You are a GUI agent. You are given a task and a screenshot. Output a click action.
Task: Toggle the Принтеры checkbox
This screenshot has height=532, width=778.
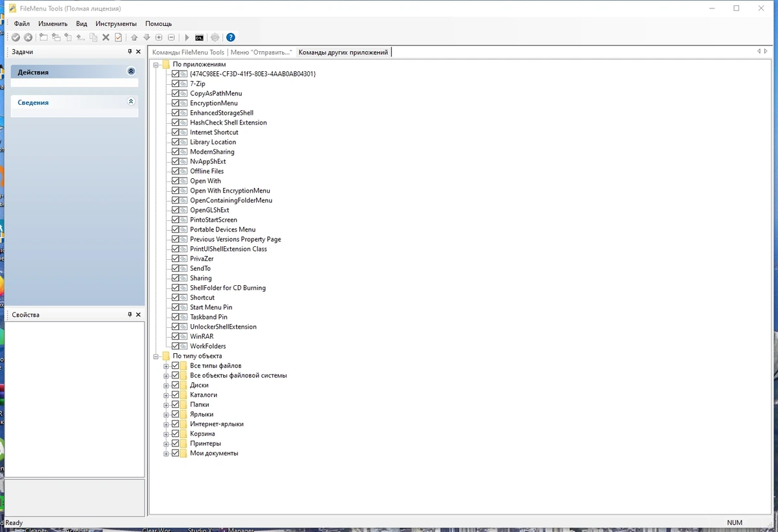[176, 443]
